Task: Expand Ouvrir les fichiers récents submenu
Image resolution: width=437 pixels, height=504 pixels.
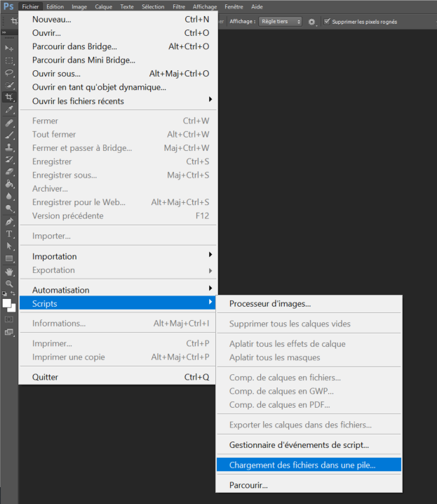Action: pyautogui.click(x=118, y=101)
